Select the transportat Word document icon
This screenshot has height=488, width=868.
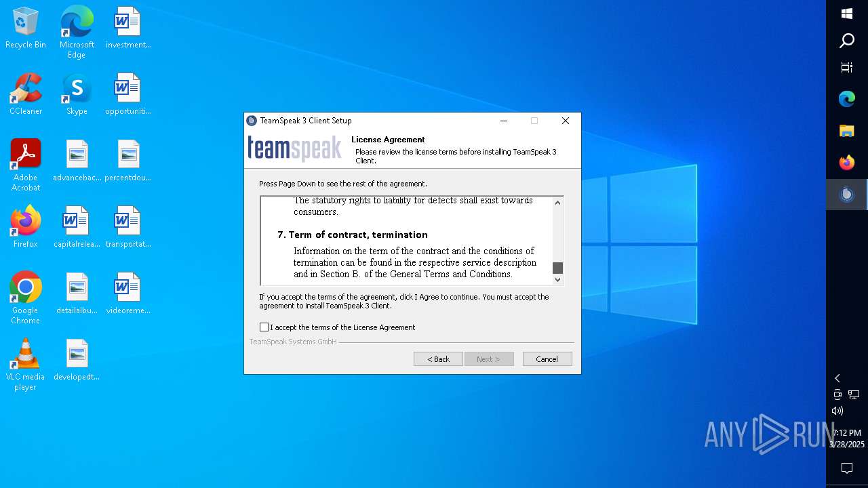coord(128,227)
